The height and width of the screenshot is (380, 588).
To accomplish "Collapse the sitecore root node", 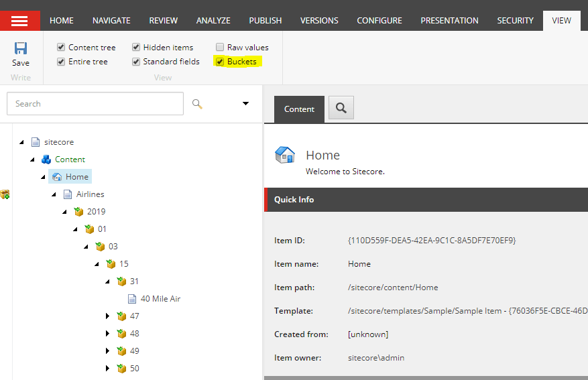I will tap(21, 142).
